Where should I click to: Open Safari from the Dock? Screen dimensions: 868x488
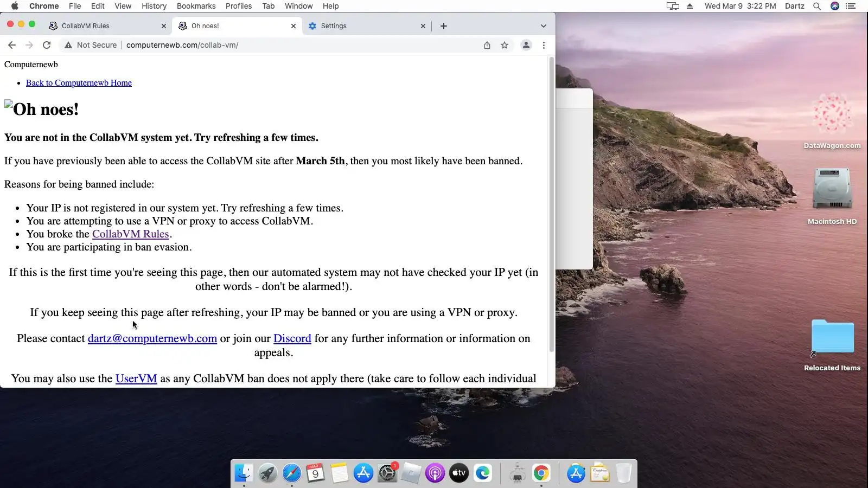[291, 473]
